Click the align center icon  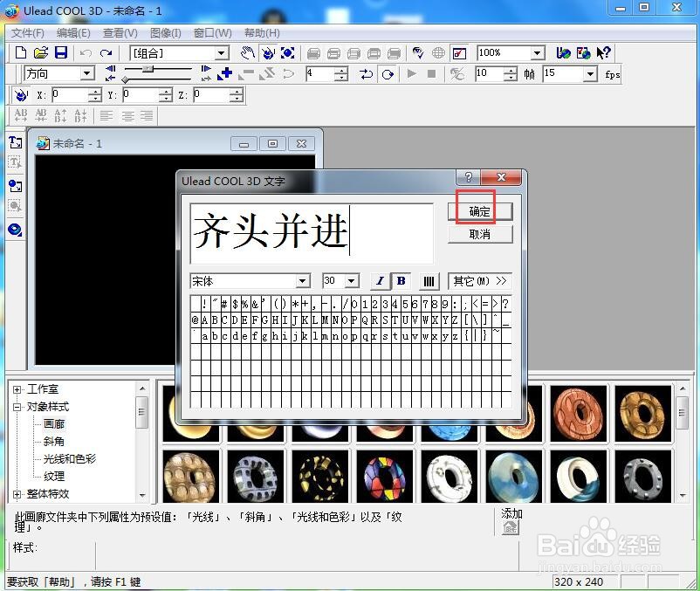tap(127, 116)
